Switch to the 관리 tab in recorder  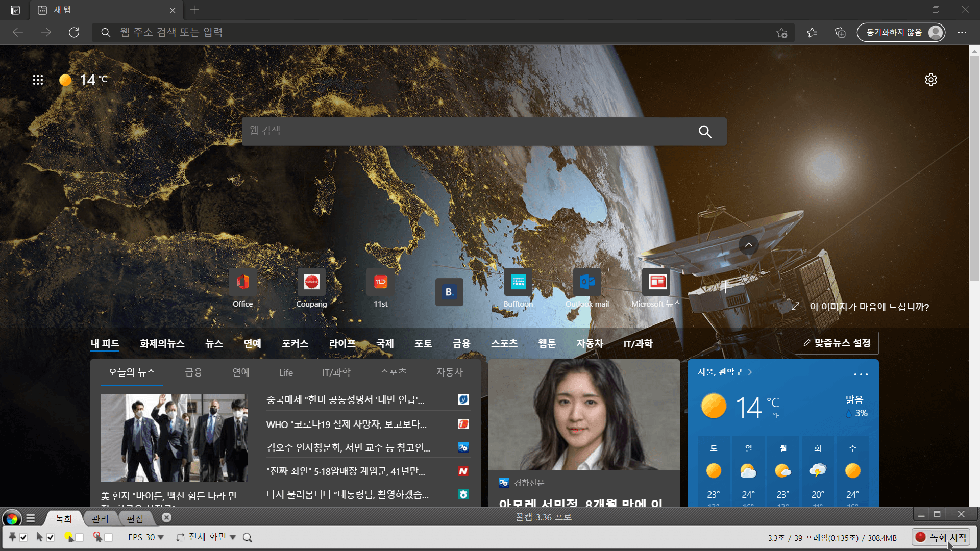click(100, 519)
